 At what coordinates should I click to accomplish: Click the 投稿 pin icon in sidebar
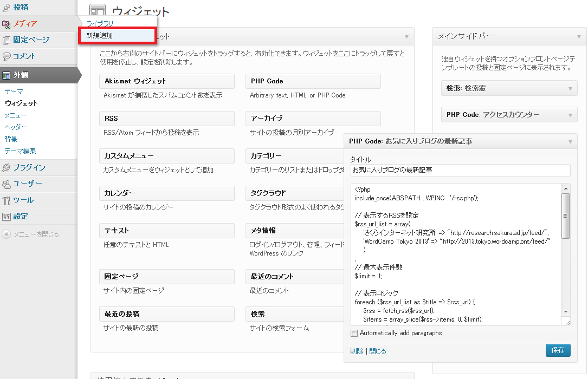7,8
